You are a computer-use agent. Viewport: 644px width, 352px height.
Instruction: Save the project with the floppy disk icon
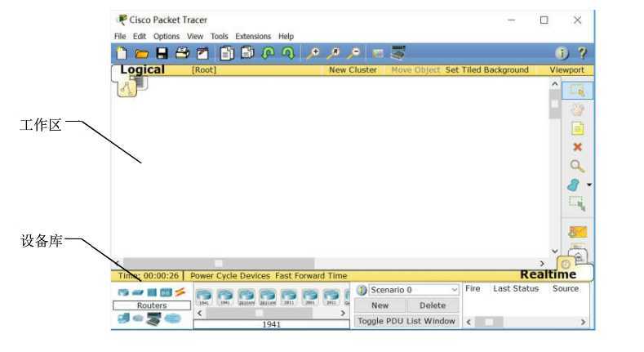162,53
